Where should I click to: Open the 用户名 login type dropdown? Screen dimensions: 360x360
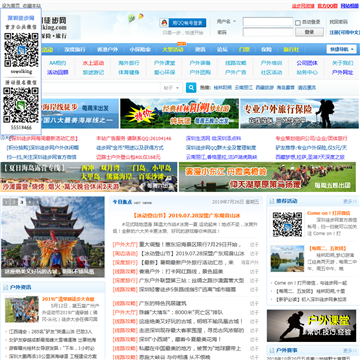(226, 22)
